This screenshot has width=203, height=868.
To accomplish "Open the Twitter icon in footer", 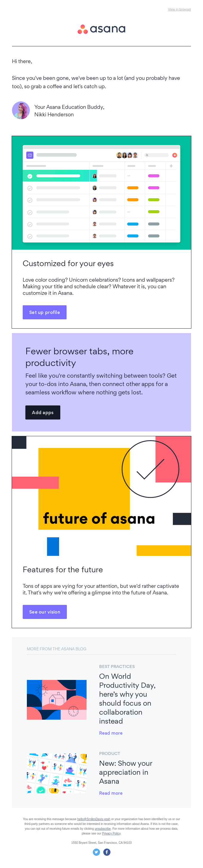I will coord(96,852).
